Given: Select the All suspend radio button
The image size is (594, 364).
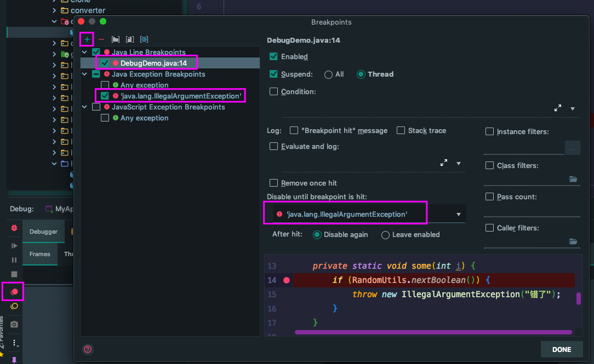Looking at the screenshot, I should (329, 74).
